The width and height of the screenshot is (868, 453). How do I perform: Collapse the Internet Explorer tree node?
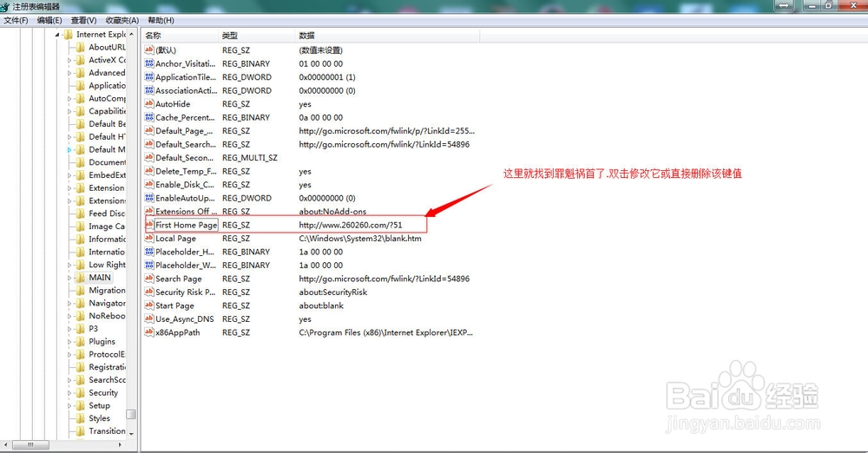pos(57,35)
